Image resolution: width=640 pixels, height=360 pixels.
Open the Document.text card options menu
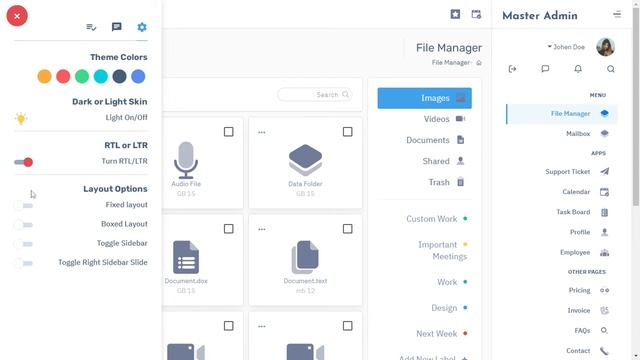pos(262,229)
